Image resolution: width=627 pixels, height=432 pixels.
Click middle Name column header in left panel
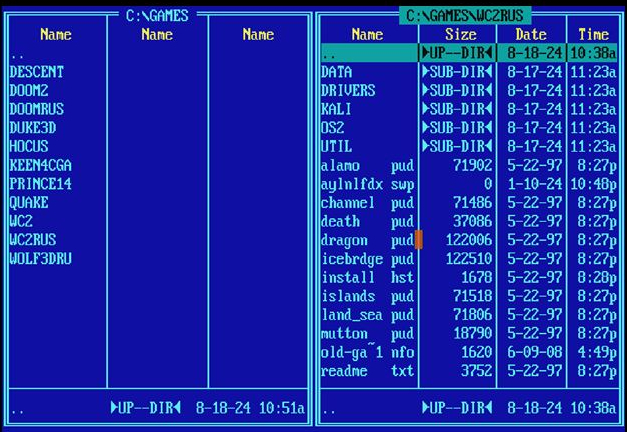[x=157, y=34]
